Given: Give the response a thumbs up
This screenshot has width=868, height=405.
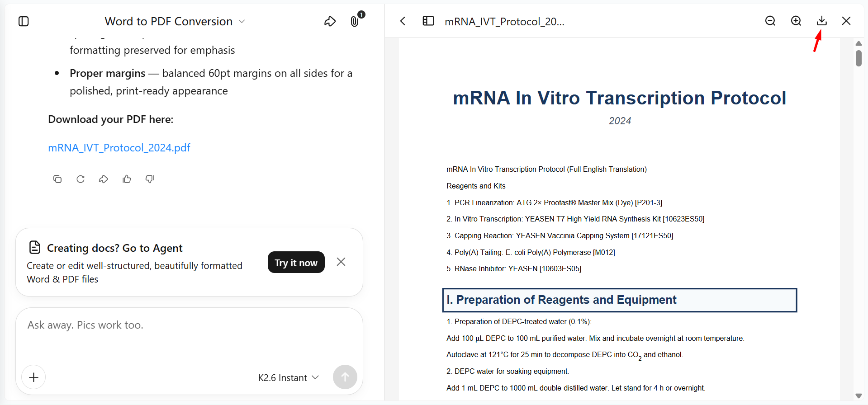Looking at the screenshot, I should (x=127, y=179).
